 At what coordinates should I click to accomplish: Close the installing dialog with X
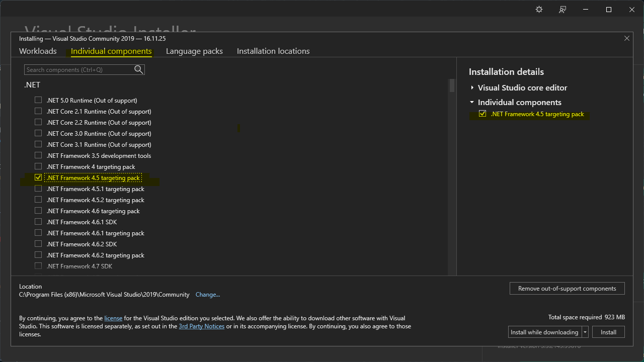click(x=627, y=38)
